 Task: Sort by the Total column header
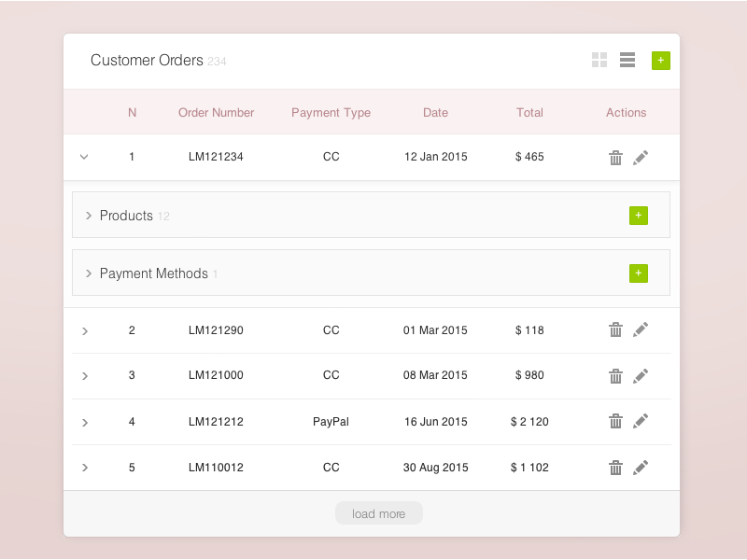(x=529, y=112)
